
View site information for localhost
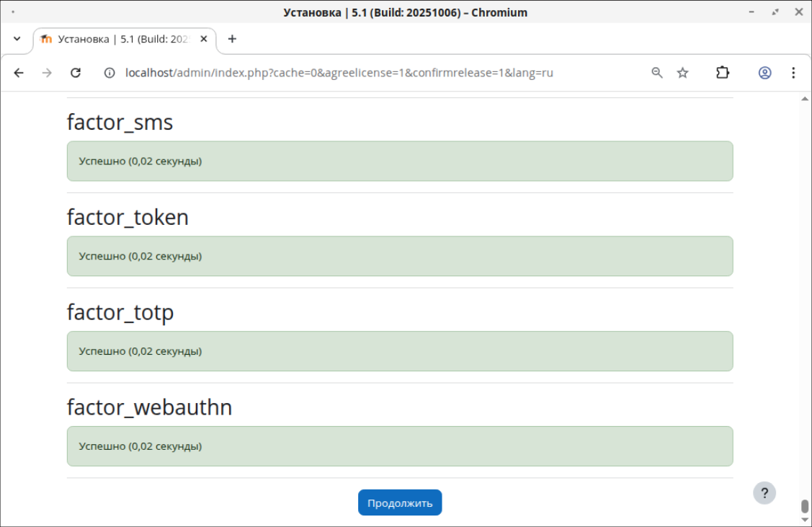point(110,73)
